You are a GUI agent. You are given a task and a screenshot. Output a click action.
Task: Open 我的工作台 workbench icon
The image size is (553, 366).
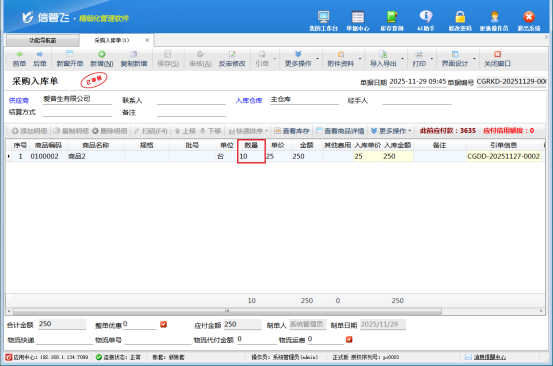[x=323, y=17]
